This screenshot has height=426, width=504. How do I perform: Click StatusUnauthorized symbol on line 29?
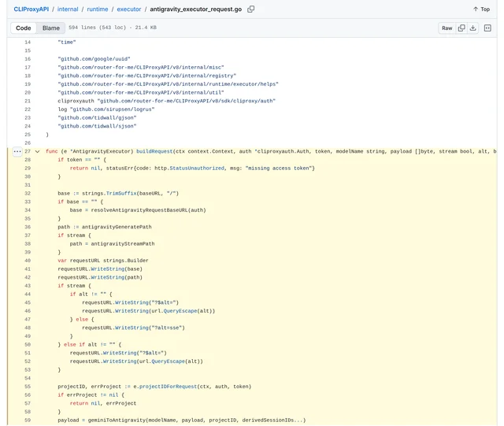pos(197,169)
